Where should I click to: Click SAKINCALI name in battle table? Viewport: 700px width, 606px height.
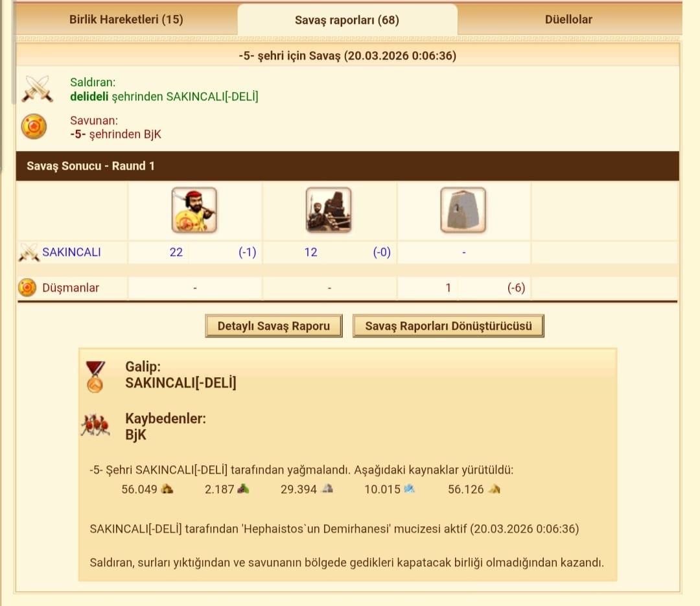tap(71, 252)
